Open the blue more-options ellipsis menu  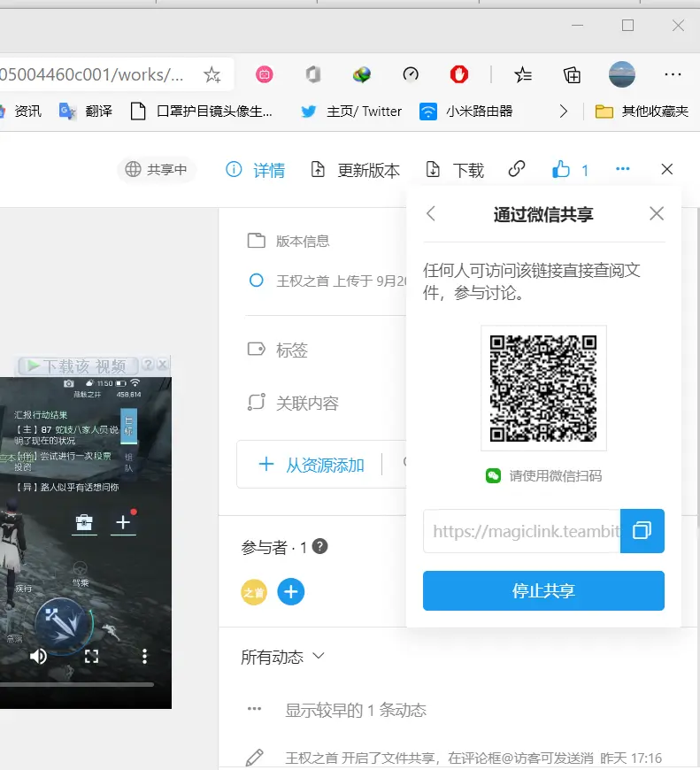(622, 169)
